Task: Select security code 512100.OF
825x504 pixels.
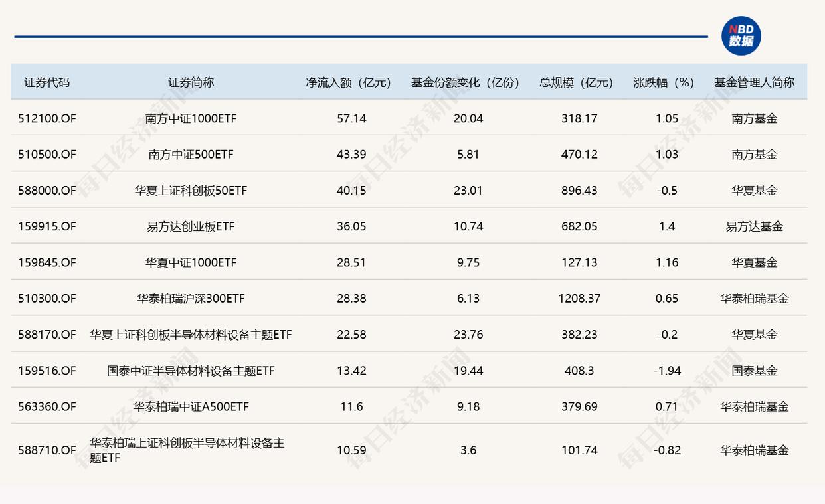Action: (x=47, y=118)
